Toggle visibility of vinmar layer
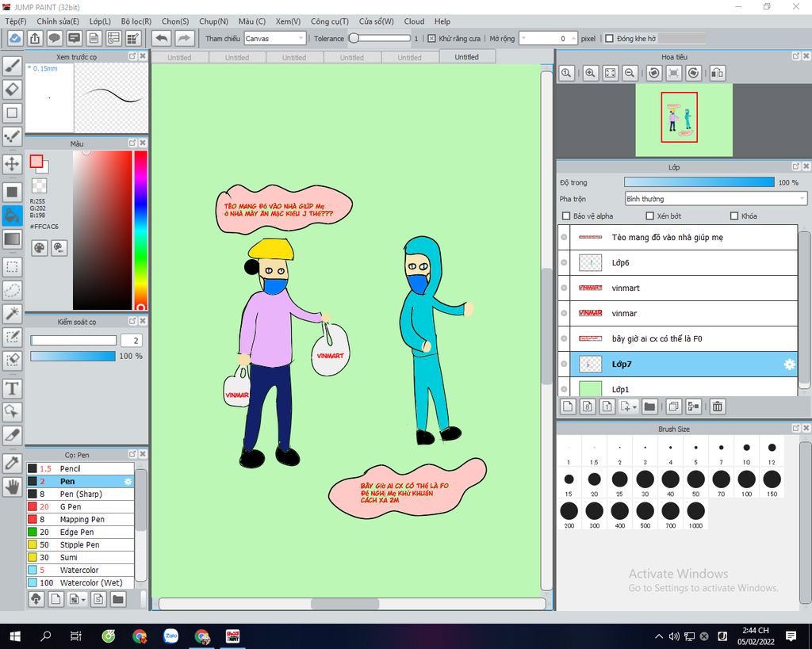Image resolution: width=812 pixels, height=649 pixels. click(564, 313)
